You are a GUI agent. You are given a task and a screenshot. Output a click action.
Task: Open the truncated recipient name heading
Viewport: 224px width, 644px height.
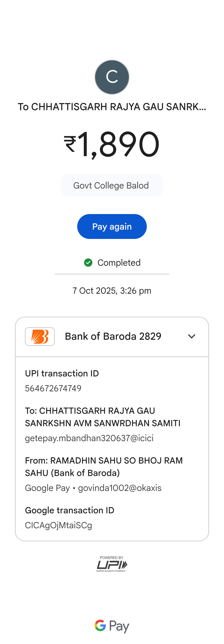112,107
